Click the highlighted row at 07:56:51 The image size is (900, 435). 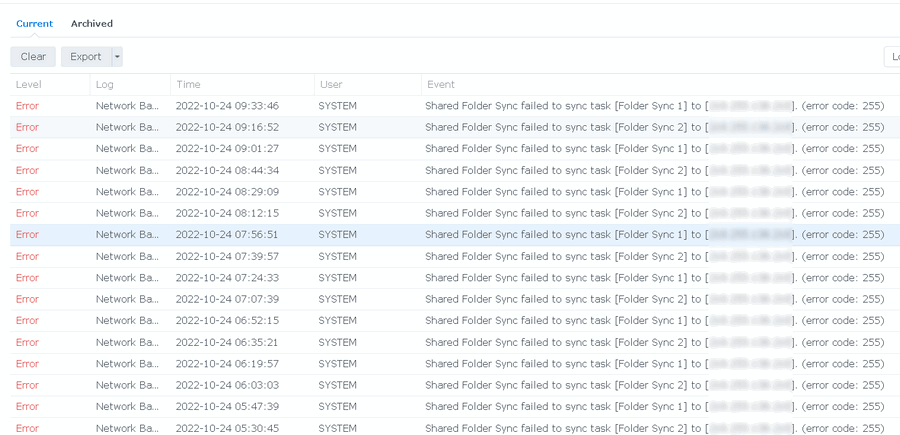[227, 235]
